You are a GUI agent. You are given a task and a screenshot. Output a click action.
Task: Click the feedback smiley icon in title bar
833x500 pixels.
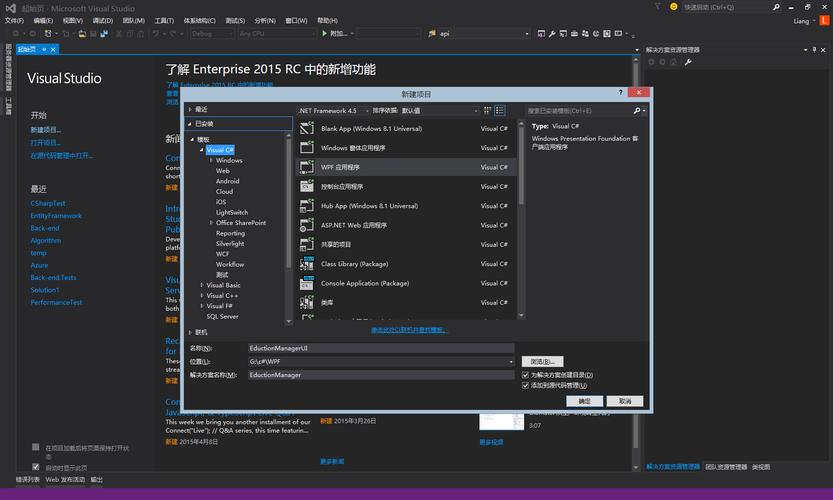[674, 6]
